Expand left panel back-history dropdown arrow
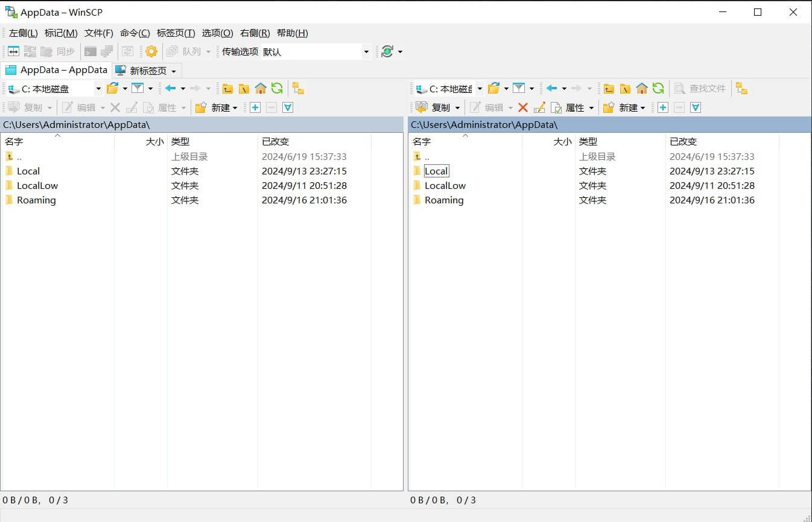This screenshot has width=812, height=522. [183, 89]
